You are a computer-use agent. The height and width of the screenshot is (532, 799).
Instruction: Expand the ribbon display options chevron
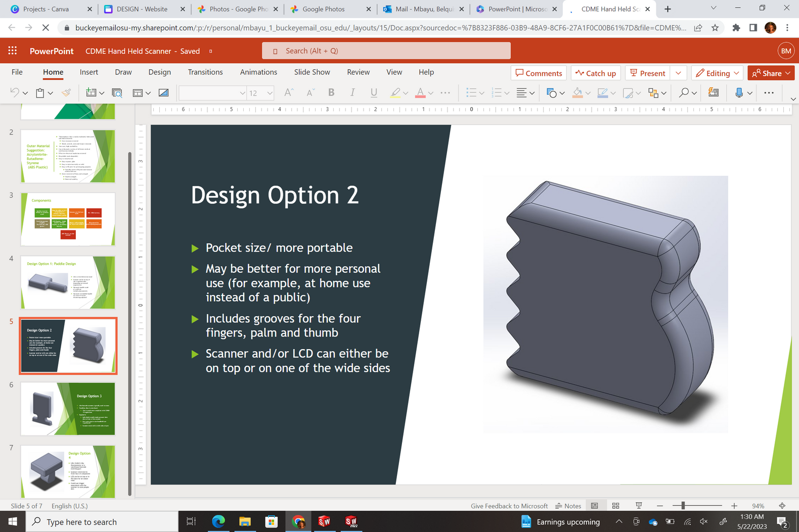[793, 99]
